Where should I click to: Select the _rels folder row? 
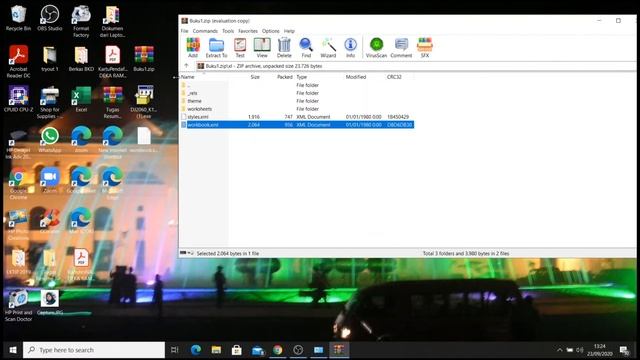click(297, 93)
